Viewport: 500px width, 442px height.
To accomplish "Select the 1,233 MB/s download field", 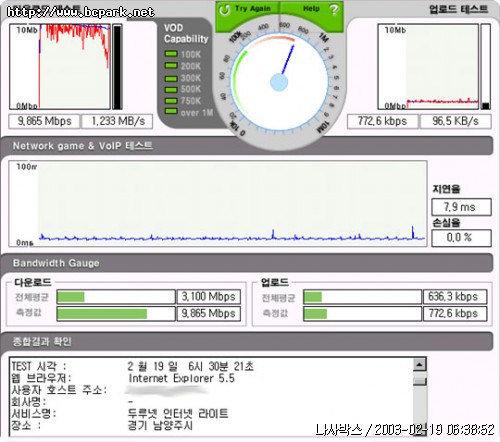I will tap(117, 121).
